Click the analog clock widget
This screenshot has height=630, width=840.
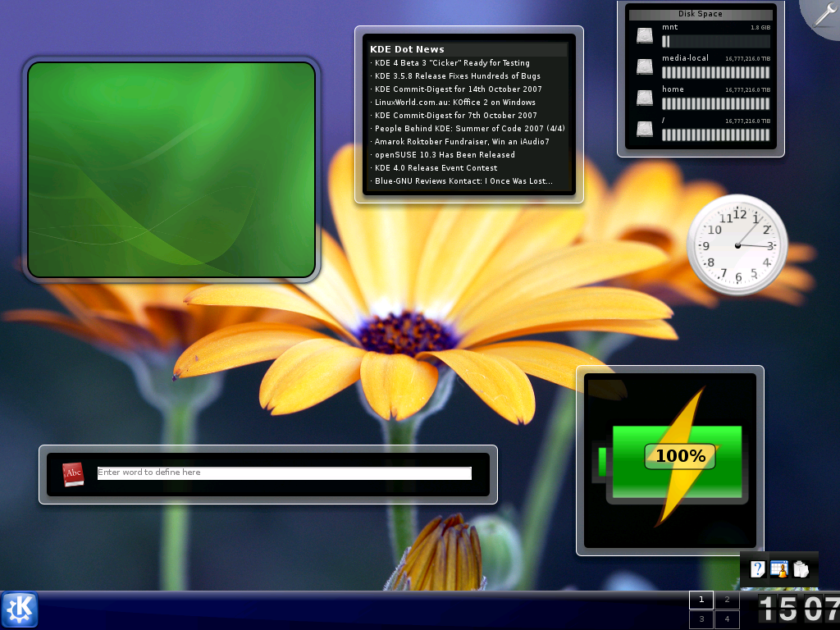(x=737, y=244)
